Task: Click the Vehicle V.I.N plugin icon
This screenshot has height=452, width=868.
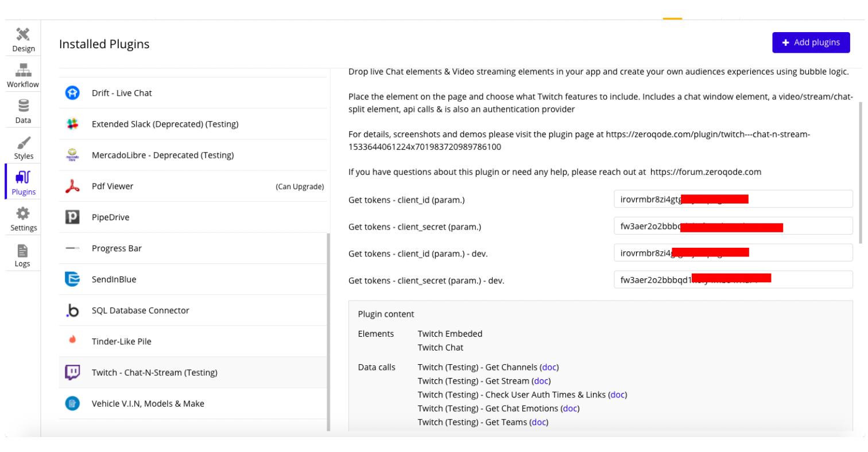Action: (x=72, y=403)
